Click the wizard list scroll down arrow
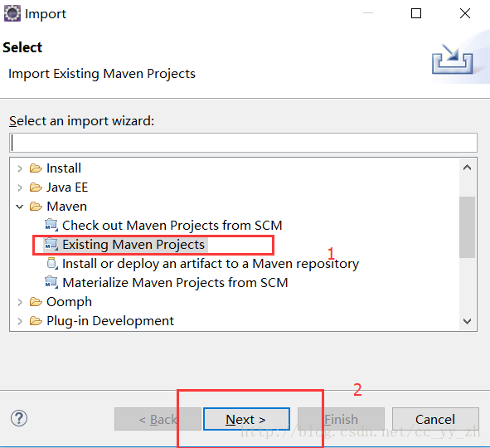490x448 pixels. pos(467,321)
